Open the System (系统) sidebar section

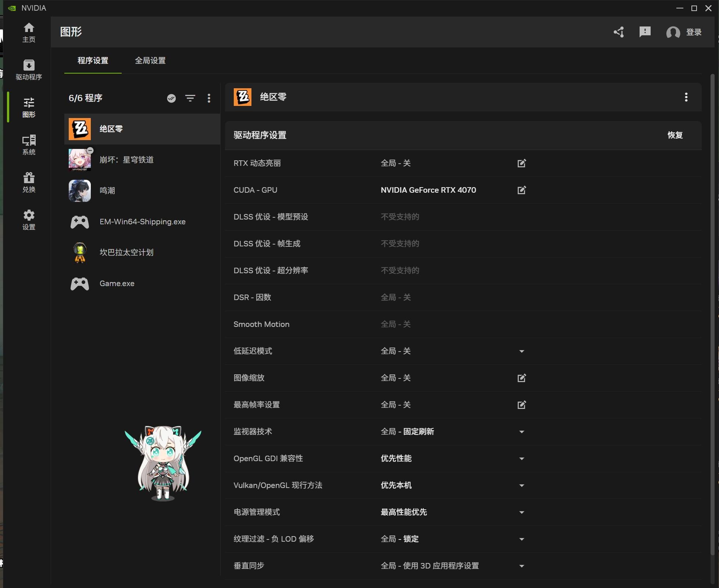29,145
